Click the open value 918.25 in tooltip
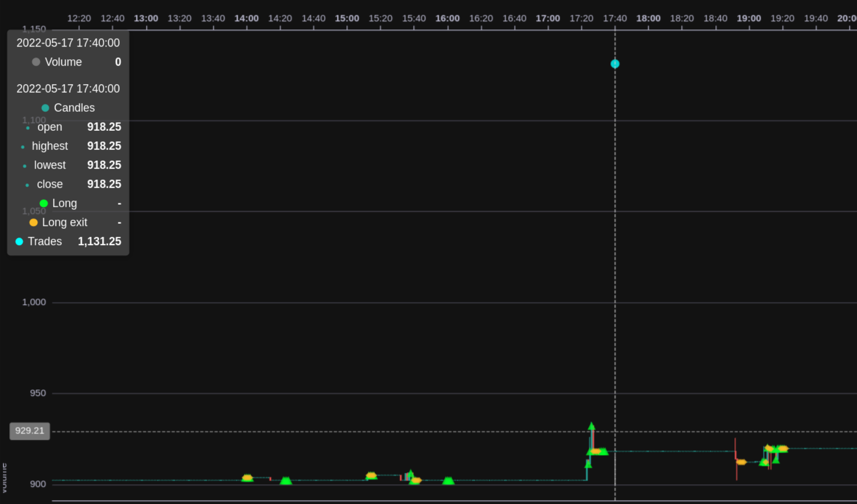Screen dimensions: 857x504 (104, 127)
